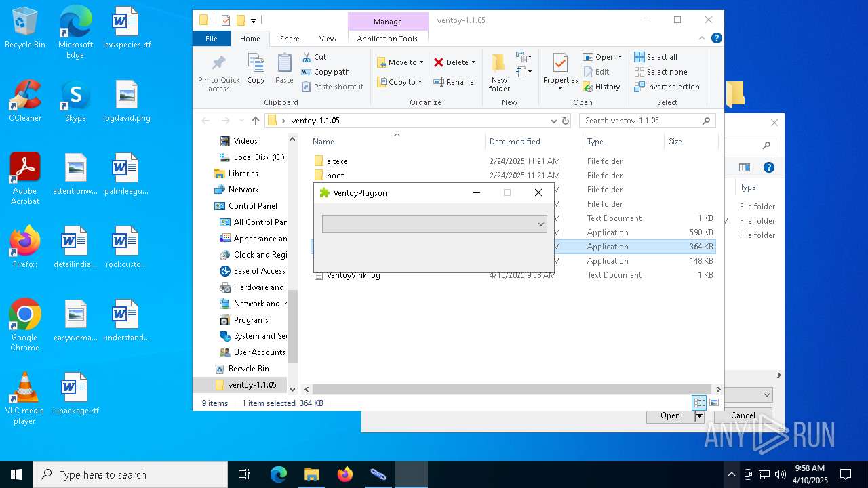Click Task View taskbar icon
Viewport: 868px width, 488px height.
244,474
